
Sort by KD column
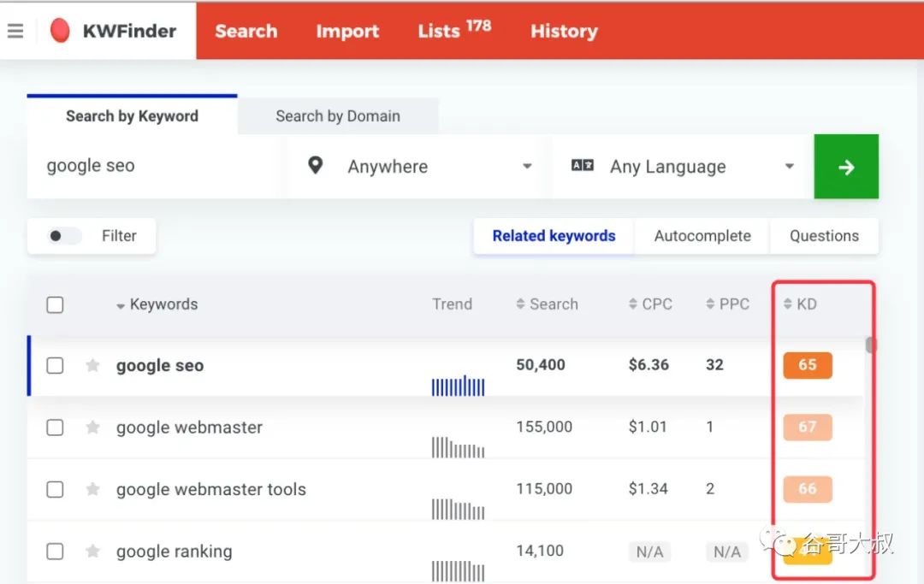800,304
